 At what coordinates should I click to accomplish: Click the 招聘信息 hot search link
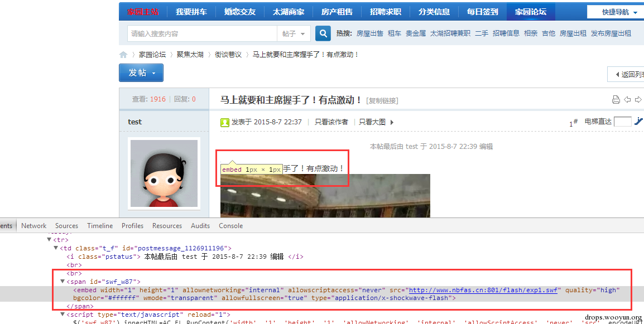pyautogui.click(x=506, y=33)
